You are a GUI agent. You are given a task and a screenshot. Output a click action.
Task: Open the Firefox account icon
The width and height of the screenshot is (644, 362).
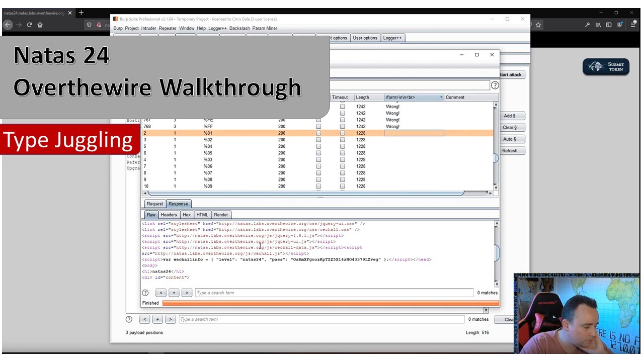coord(620,25)
